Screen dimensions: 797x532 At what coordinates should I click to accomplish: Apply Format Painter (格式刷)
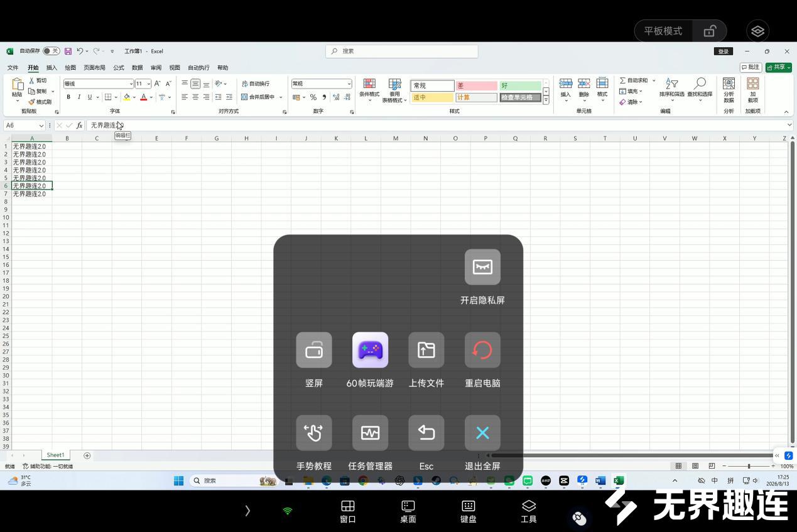(x=40, y=102)
